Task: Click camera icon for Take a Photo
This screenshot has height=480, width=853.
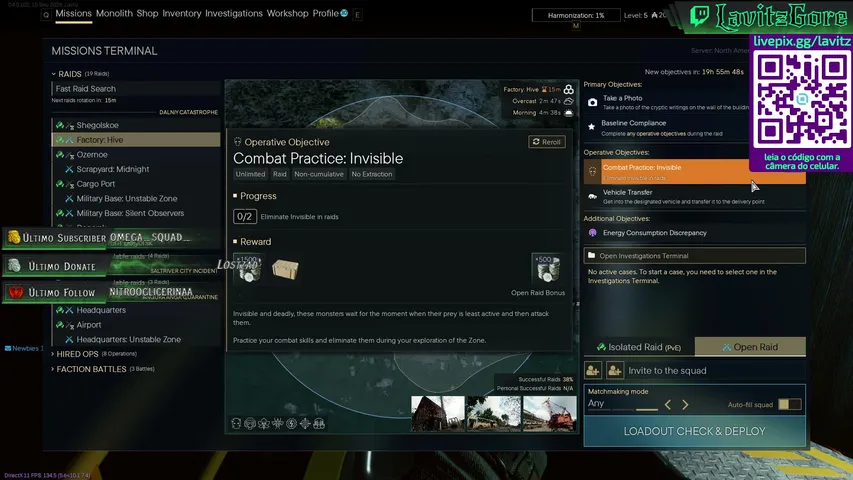Action: (x=592, y=102)
